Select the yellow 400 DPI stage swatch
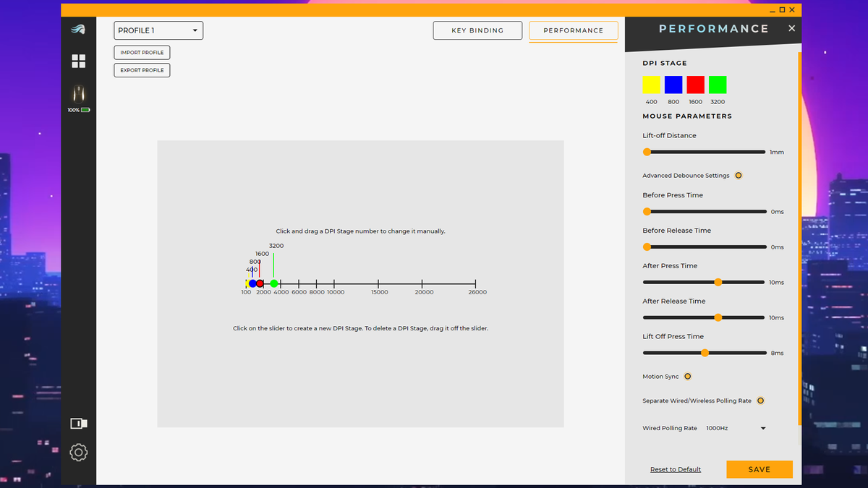Image resolution: width=868 pixels, height=488 pixels. (651, 85)
